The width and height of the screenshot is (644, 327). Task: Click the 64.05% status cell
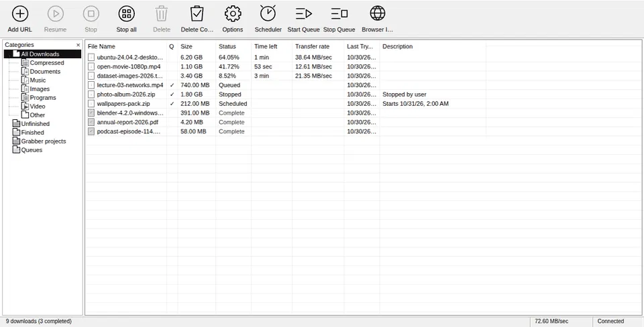click(x=233, y=58)
